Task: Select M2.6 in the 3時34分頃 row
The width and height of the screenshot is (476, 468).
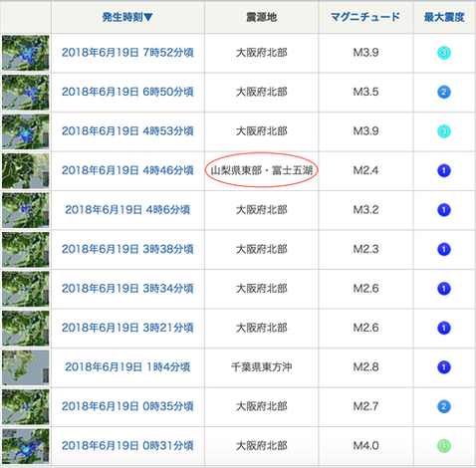Action: (365, 289)
